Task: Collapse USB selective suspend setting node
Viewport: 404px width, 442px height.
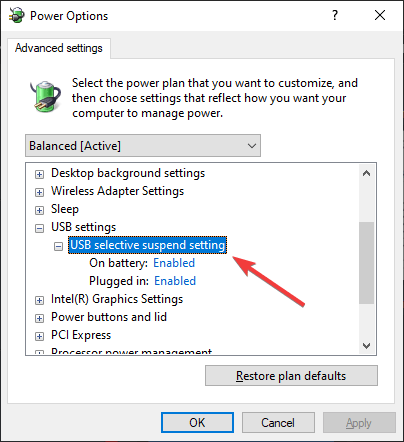Action: tap(58, 246)
